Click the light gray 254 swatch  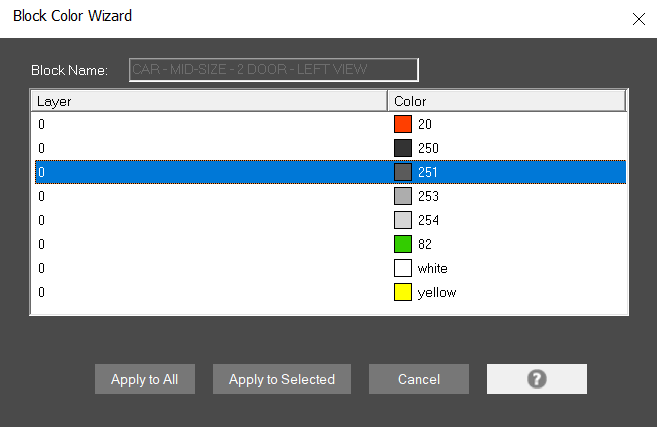click(403, 220)
